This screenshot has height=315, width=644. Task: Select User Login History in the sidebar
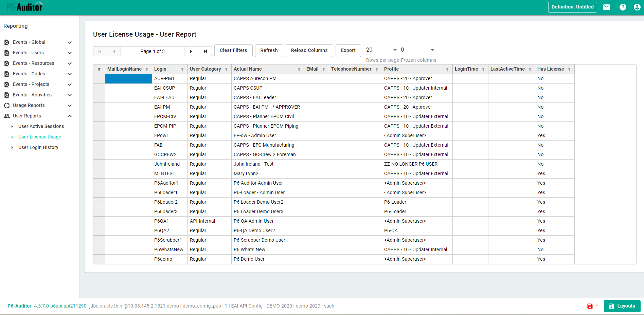point(38,147)
